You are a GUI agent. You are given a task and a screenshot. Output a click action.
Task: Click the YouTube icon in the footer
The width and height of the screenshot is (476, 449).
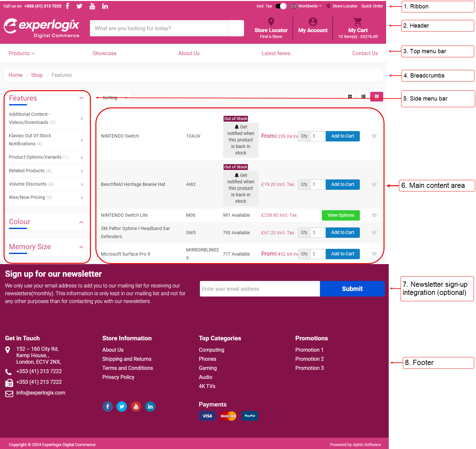pos(136,406)
